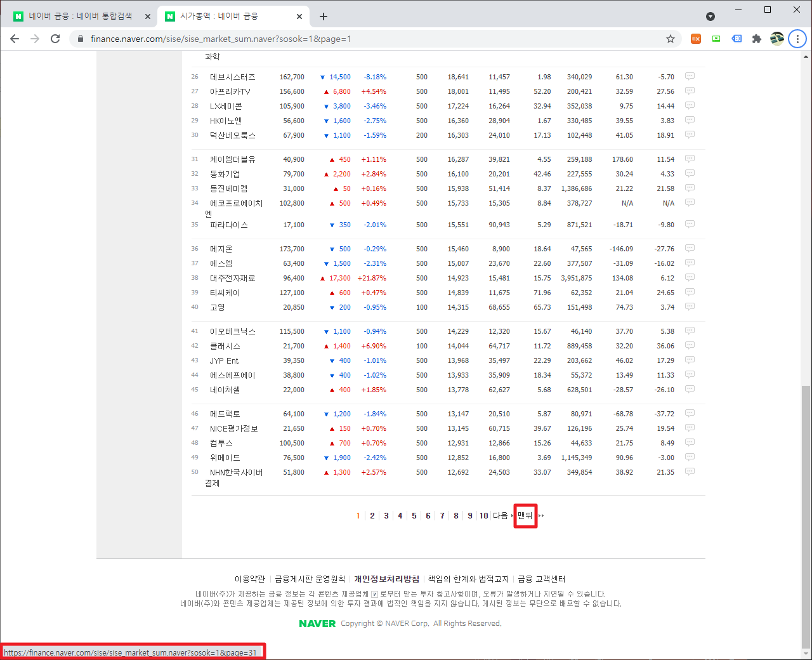Image resolution: width=812 pixels, height=660 pixels.
Task: Open discussion icon for 대주전자재료 row
Action: (x=690, y=277)
